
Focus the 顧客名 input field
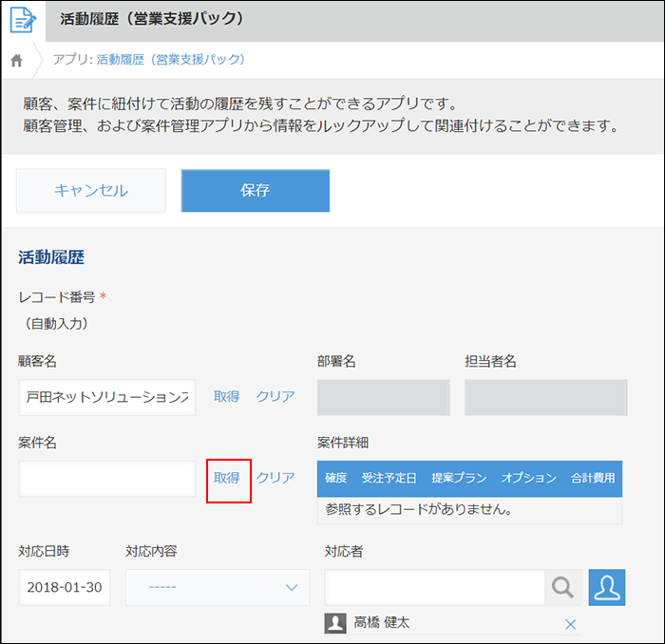pos(106,397)
